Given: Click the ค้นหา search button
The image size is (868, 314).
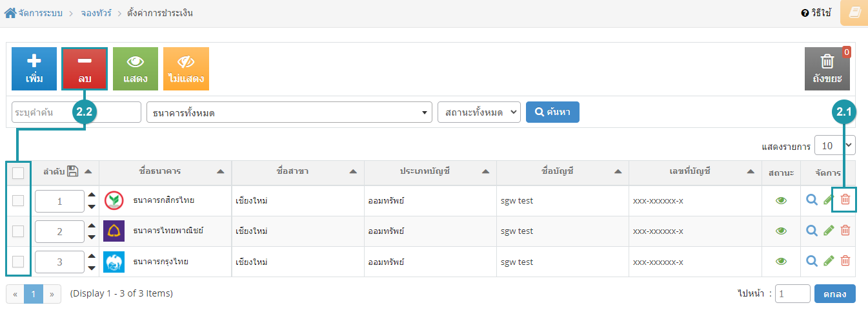Looking at the screenshot, I should tap(553, 112).
